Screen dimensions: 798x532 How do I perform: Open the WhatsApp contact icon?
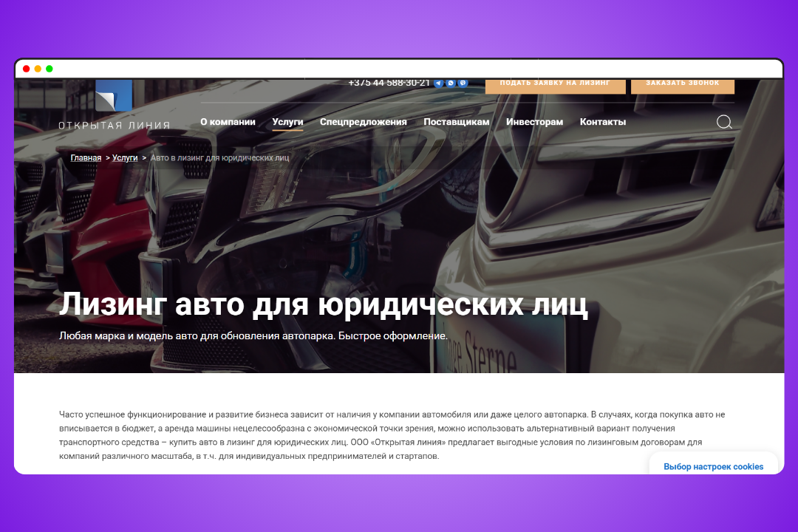point(451,83)
